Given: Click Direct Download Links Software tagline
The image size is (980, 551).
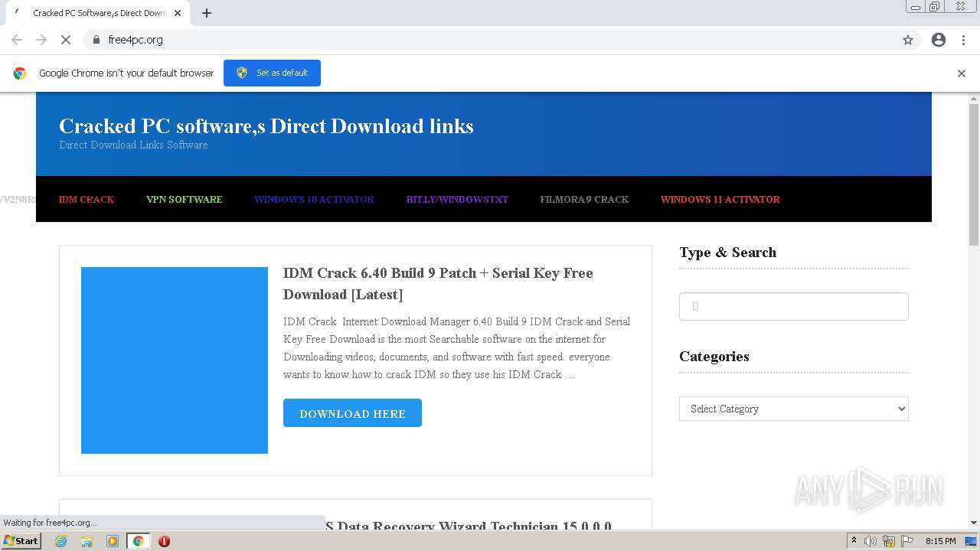Looking at the screenshot, I should 133,145.
